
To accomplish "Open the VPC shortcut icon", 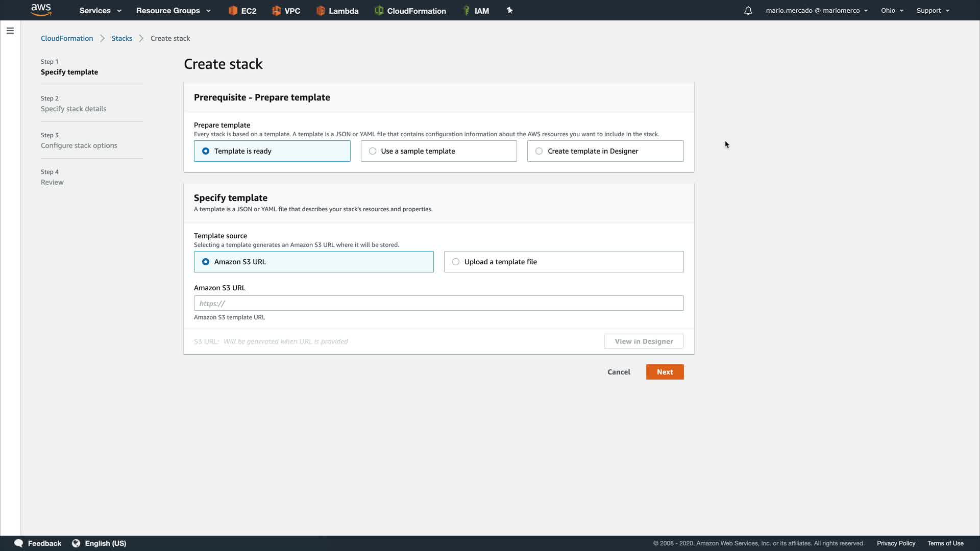I will [x=276, y=11].
